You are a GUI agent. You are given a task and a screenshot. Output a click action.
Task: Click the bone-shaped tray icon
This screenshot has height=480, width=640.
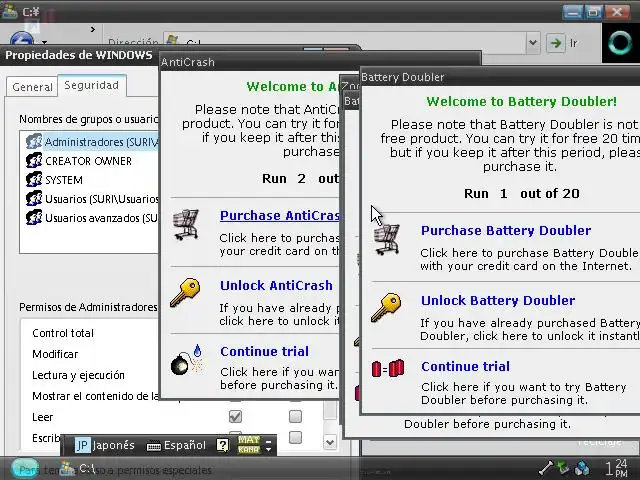[546, 468]
